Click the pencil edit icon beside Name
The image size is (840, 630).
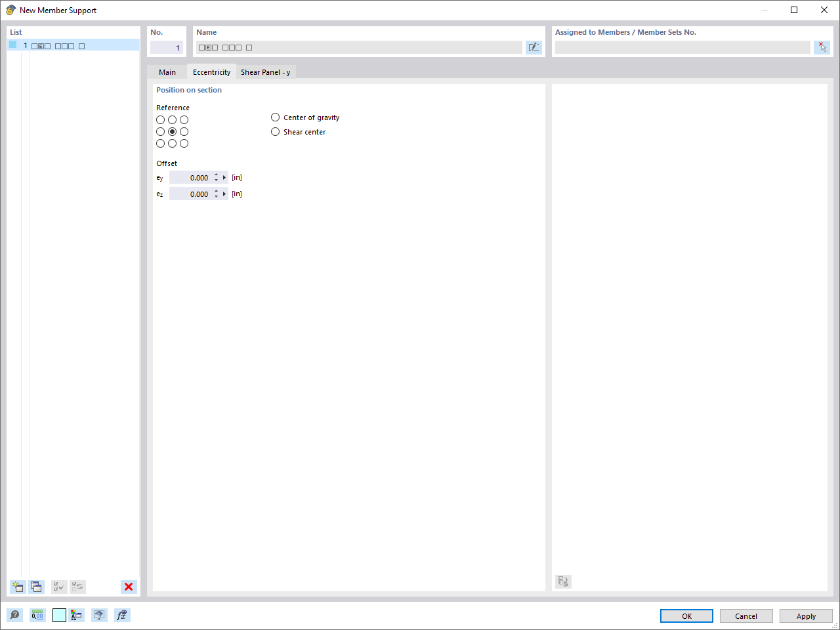point(534,47)
